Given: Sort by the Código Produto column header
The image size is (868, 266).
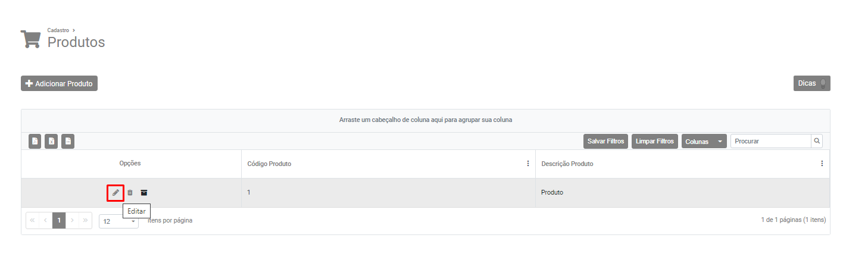Looking at the screenshot, I should 269,164.
